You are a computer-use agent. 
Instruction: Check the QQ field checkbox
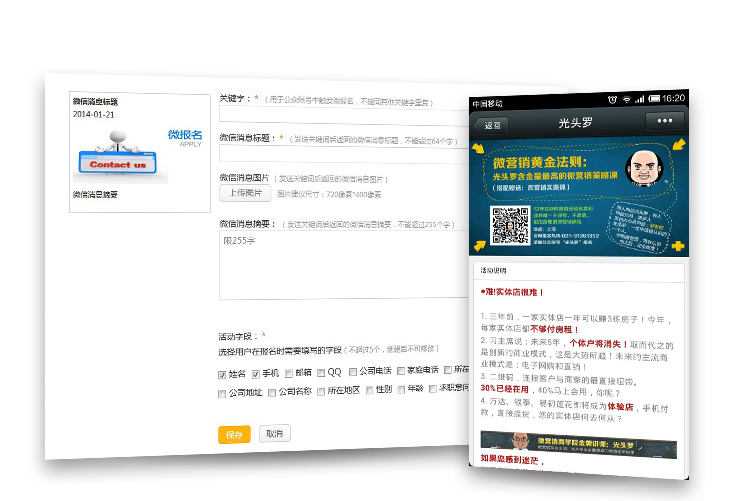(321, 374)
